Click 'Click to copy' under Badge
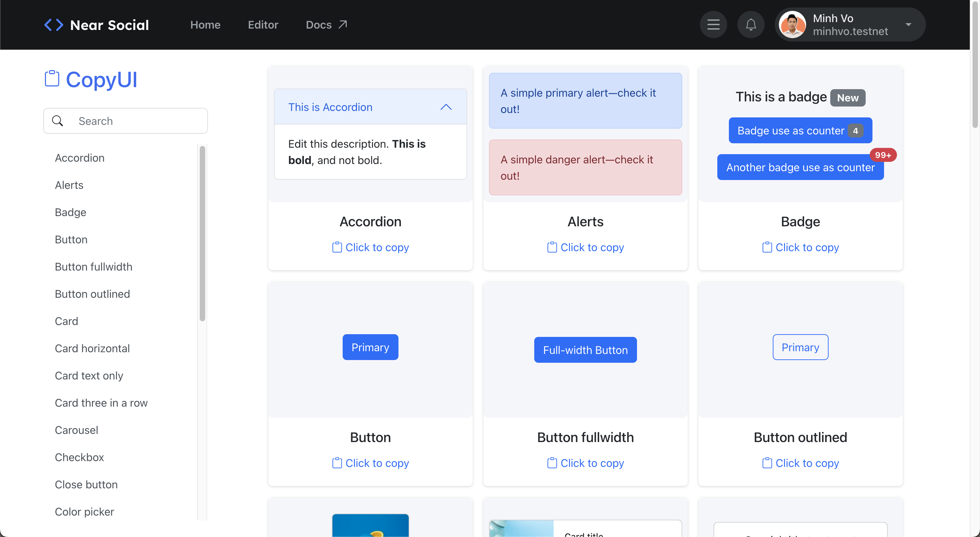The width and height of the screenshot is (980, 537). (806, 247)
